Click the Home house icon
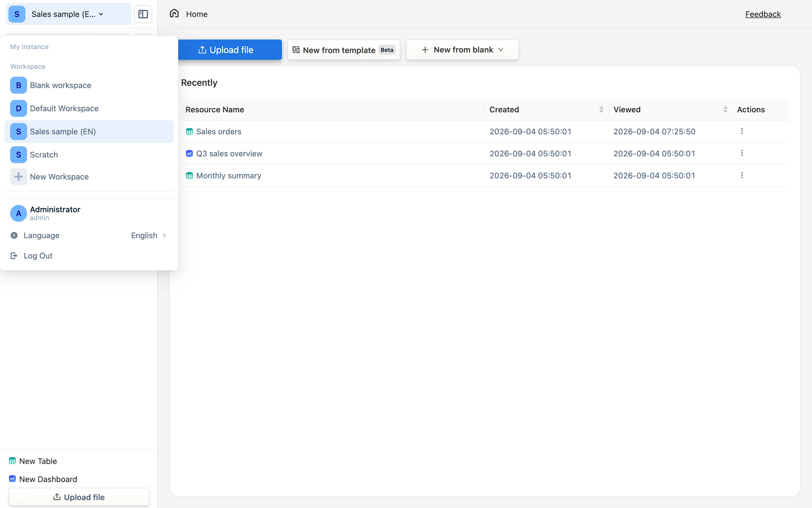 point(174,14)
